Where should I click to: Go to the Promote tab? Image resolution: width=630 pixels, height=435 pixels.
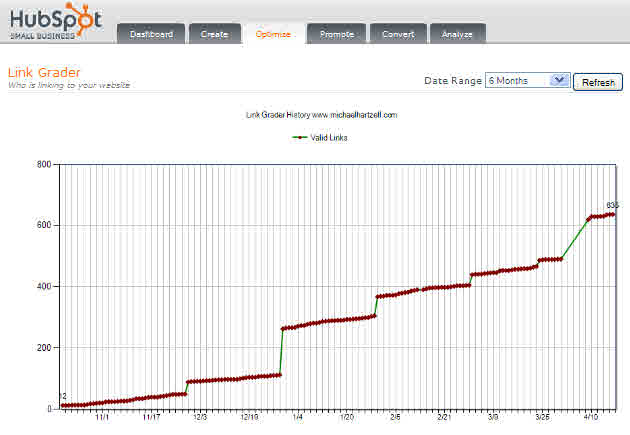coord(336,34)
